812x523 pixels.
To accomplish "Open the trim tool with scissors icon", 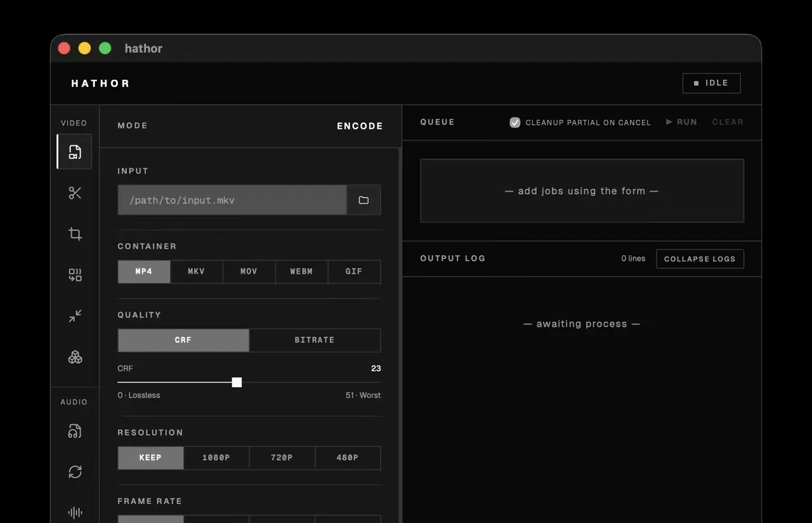I will [x=74, y=193].
